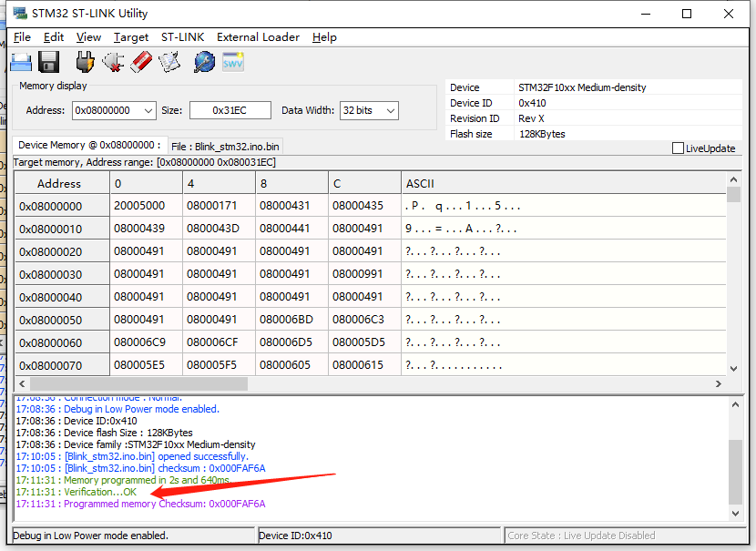Screen dimensions: 756x551
Task: Select cell value 080006BD
Action: pos(291,320)
